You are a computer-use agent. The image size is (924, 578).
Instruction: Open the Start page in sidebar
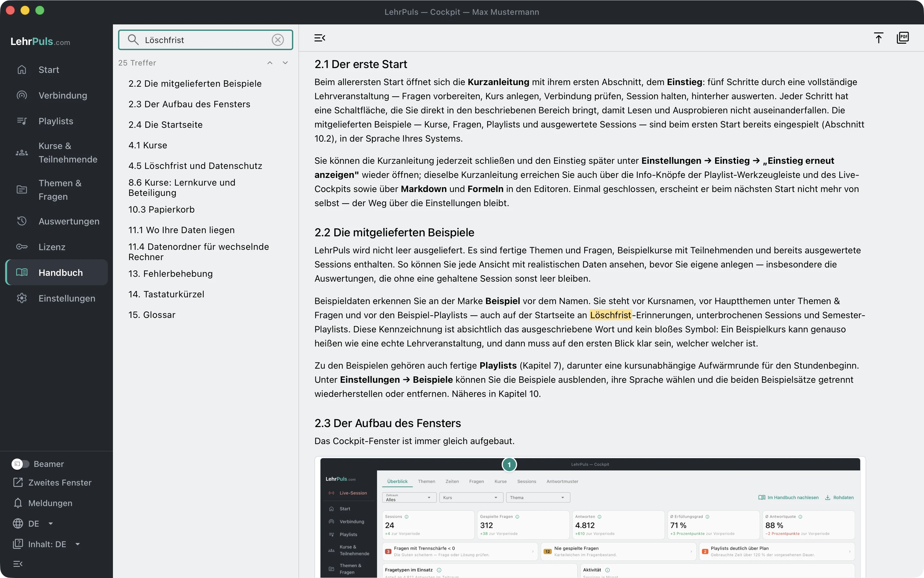click(x=56, y=70)
